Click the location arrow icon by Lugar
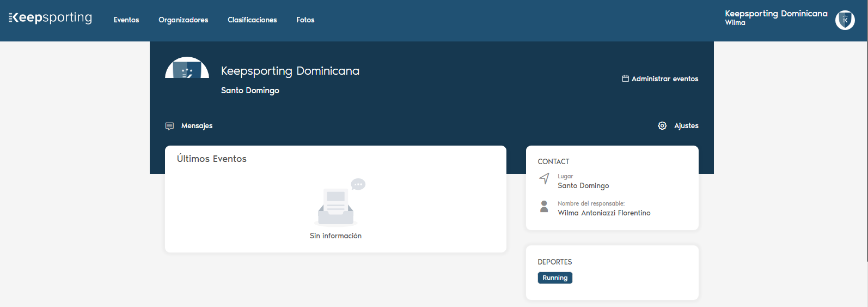This screenshot has width=868, height=307. tap(544, 178)
